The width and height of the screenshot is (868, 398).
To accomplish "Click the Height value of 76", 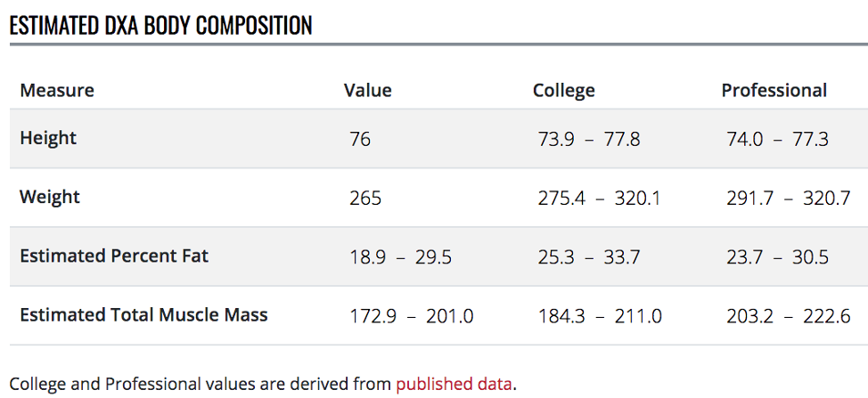I will (360, 139).
